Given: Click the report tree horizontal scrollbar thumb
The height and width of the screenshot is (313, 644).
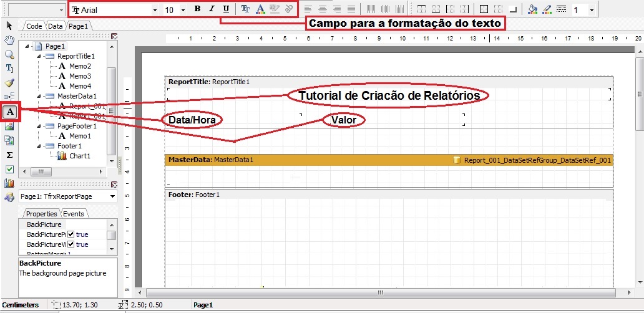Looking at the screenshot, I should pos(41,171).
